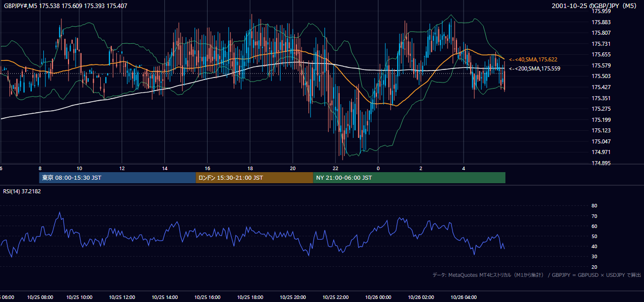
Task: Click hour marker 0 under price chart
Action: click(378, 168)
